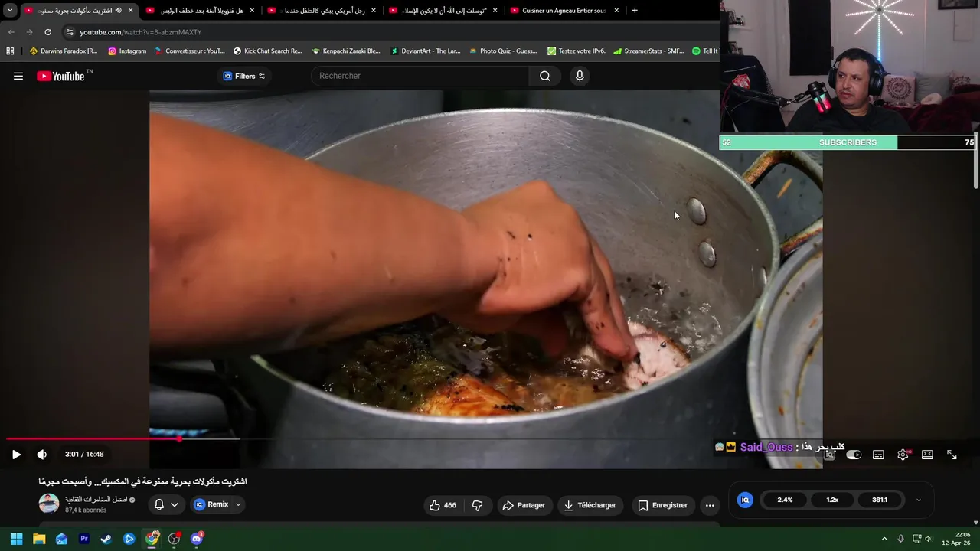The height and width of the screenshot is (551, 980).
Task: Open the Kick Chat Search bookmark
Action: [x=268, y=51]
